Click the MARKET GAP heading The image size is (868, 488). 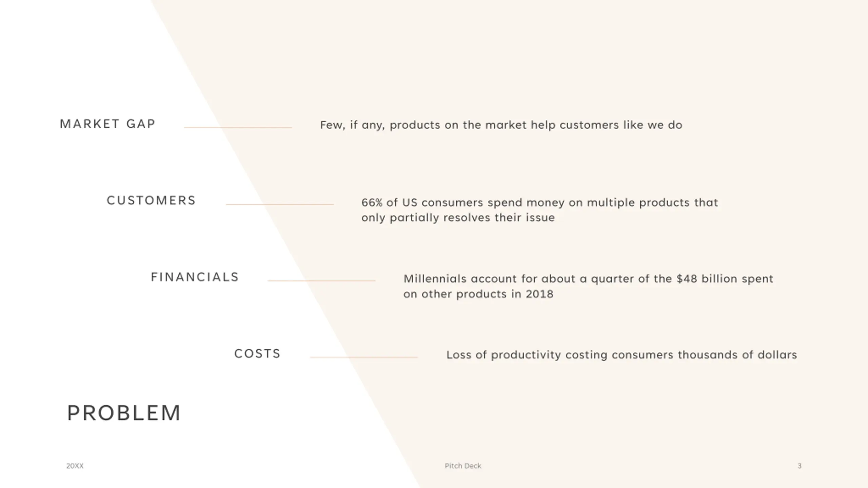click(107, 124)
